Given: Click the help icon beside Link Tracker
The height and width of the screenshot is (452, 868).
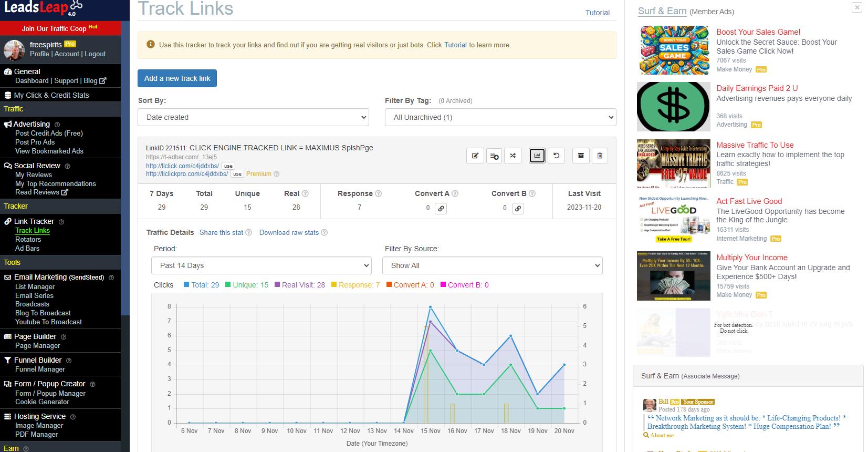Looking at the screenshot, I should click(x=61, y=222).
